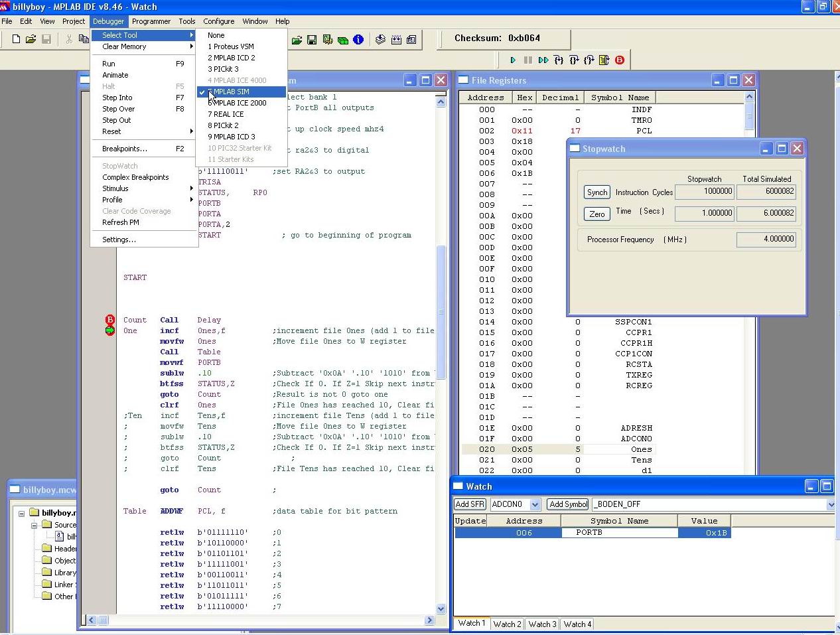840x635 pixels.
Task: Click the assembly source file icon in project tree
Action: [x=59, y=536]
